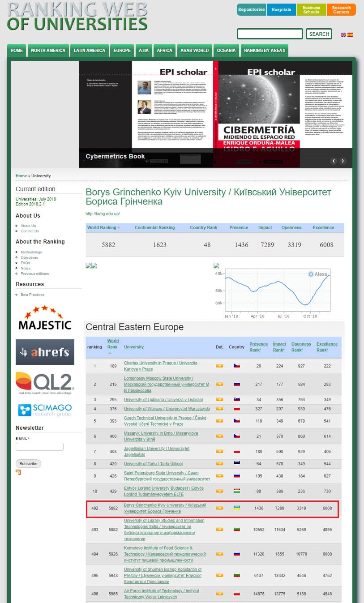The image size is (364, 603).
Task: Open the Majestic logo link
Action: click(x=45, y=318)
